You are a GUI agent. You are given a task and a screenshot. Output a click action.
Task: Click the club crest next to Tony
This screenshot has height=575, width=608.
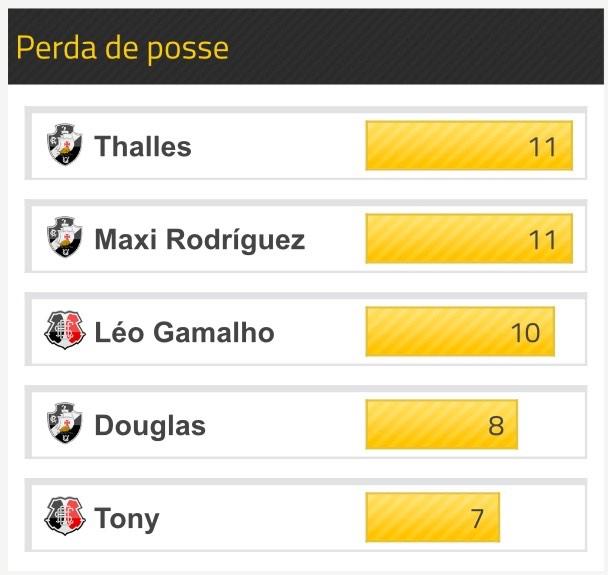coord(66,517)
